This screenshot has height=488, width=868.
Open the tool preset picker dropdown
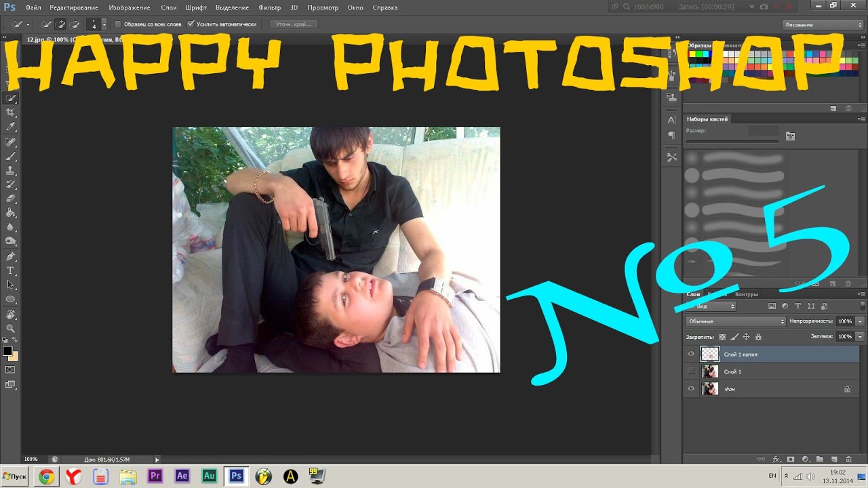tap(28, 24)
